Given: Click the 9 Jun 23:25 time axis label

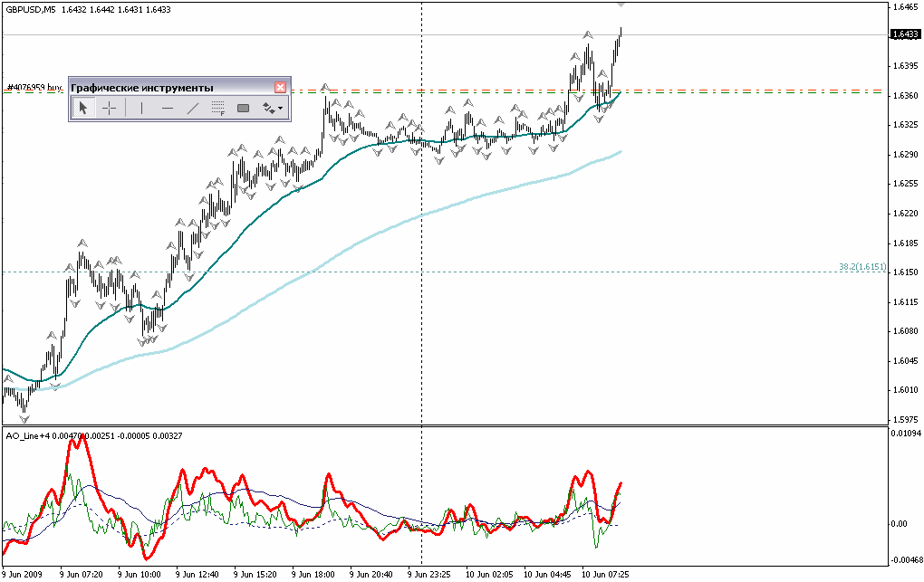Looking at the screenshot, I should pos(429,574).
